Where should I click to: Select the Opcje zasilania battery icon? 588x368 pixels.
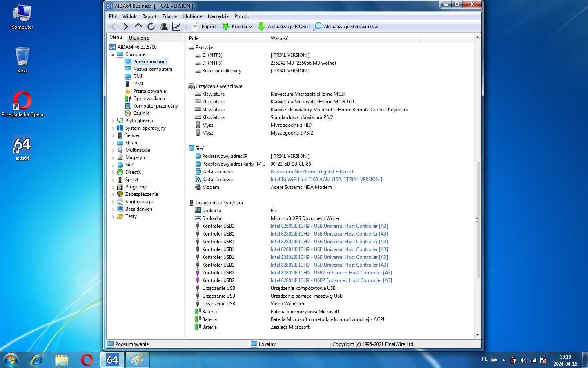[128, 99]
